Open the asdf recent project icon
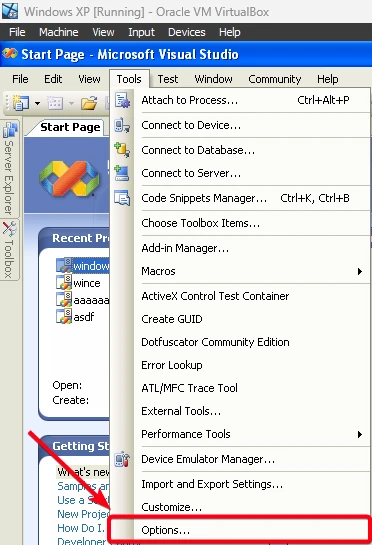Image resolution: width=372 pixels, height=545 pixels. point(64,317)
